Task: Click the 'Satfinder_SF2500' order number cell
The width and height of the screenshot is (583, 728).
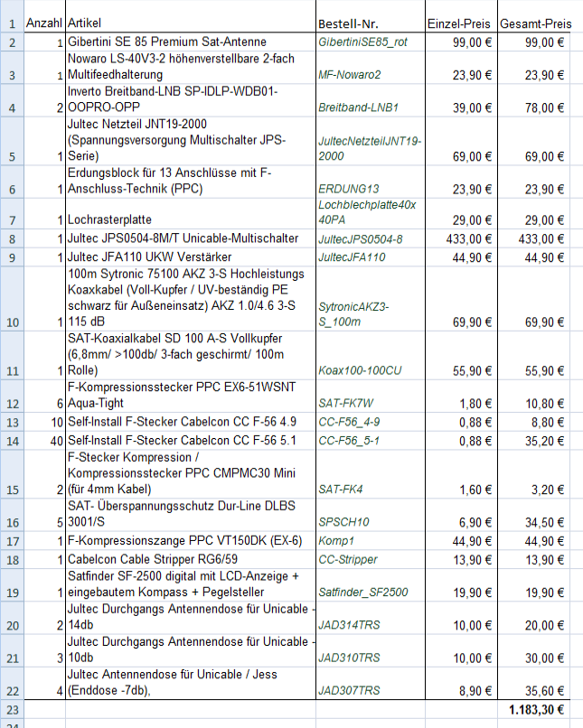Action: (370, 592)
